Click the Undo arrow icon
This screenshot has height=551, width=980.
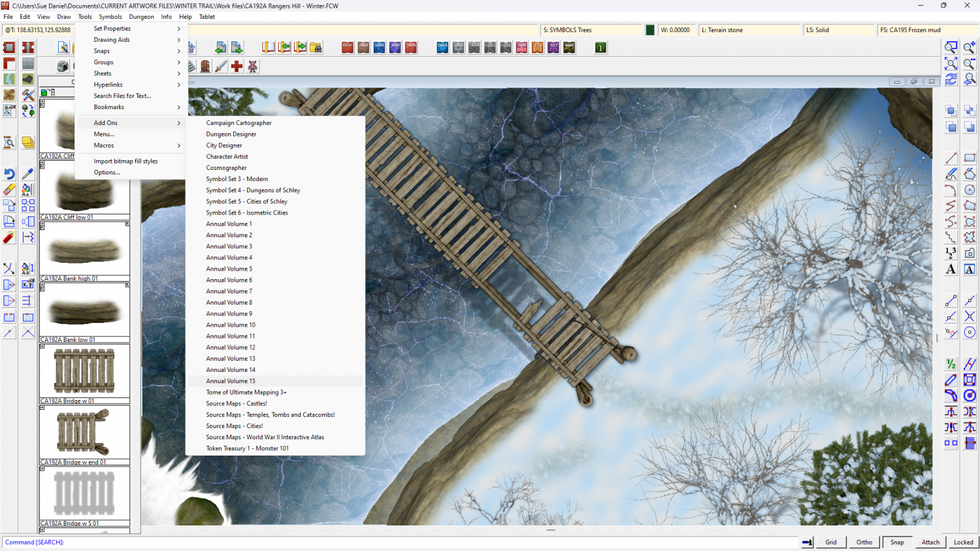9,174
